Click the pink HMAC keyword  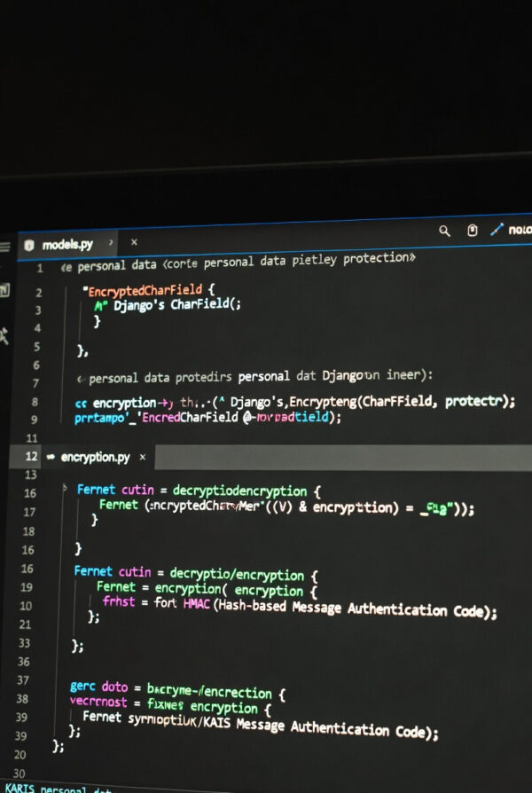click(x=196, y=604)
